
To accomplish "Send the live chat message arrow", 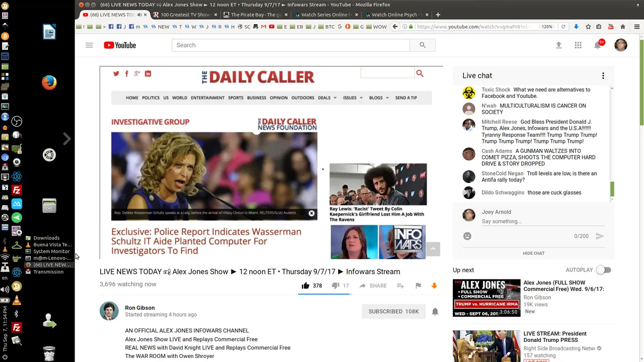I will point(600,236).
